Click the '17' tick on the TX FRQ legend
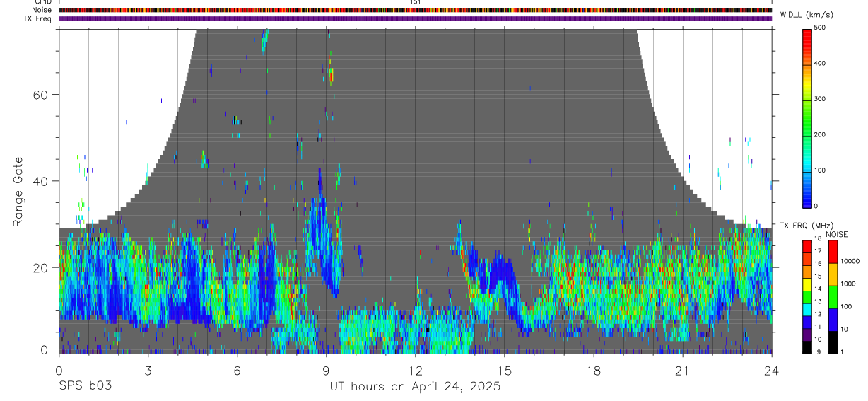This screenshot has width=868, height=401. 819,251
